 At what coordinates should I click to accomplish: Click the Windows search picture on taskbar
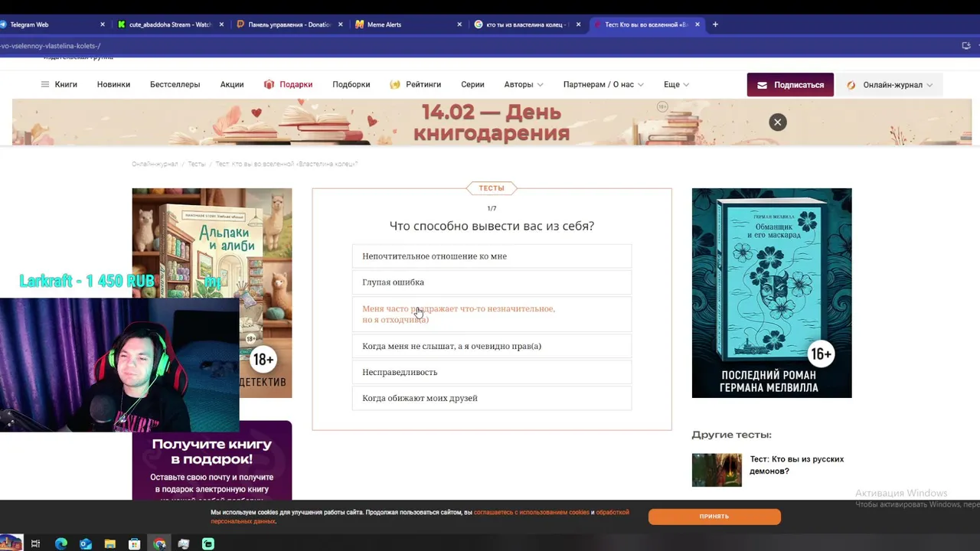coord(11,543)
